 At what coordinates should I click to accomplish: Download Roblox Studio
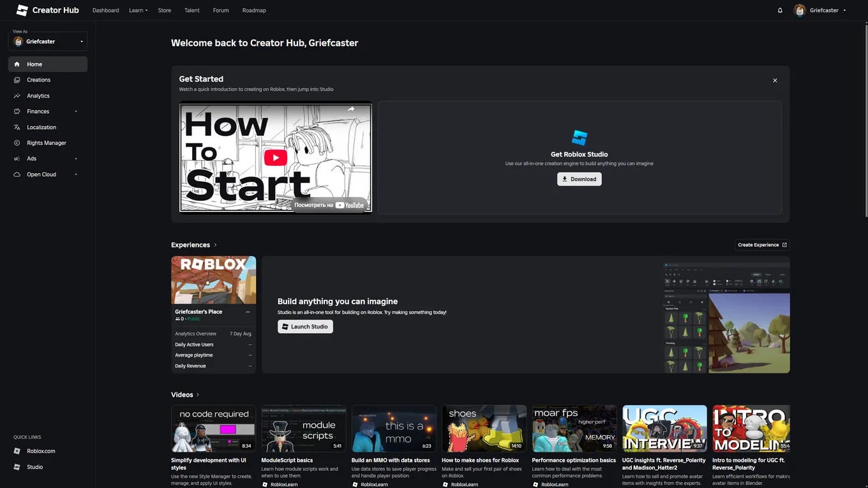tap(580, 179)
